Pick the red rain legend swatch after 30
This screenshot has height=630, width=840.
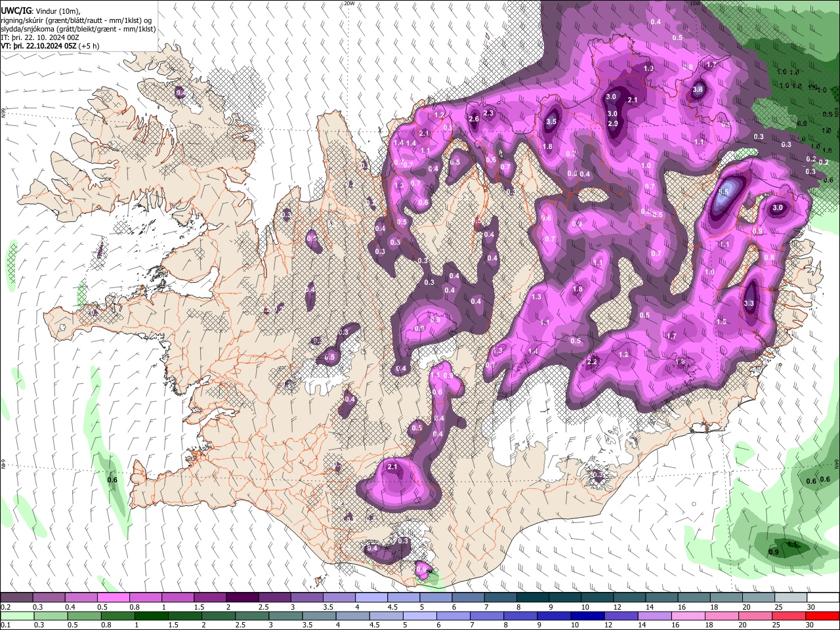822,616
